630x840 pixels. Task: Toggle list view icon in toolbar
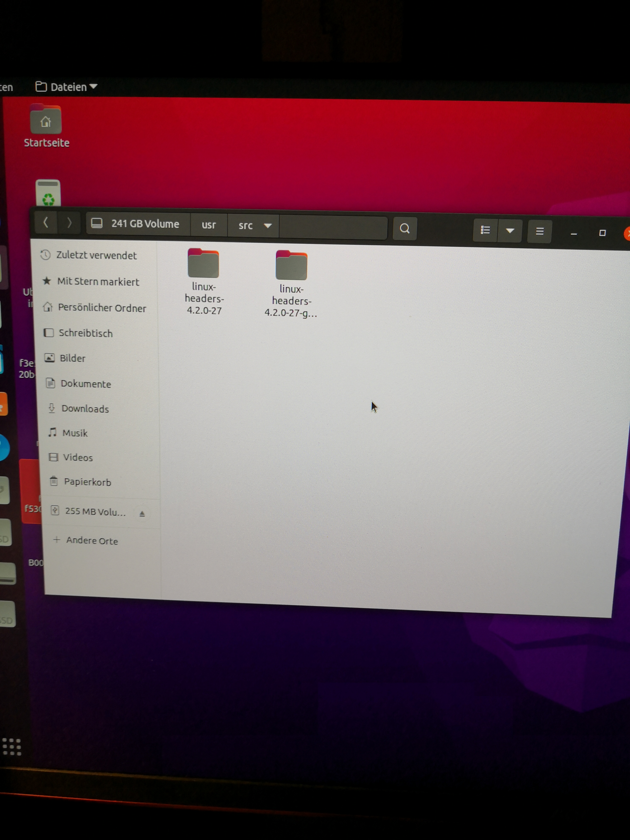(485, 230)
